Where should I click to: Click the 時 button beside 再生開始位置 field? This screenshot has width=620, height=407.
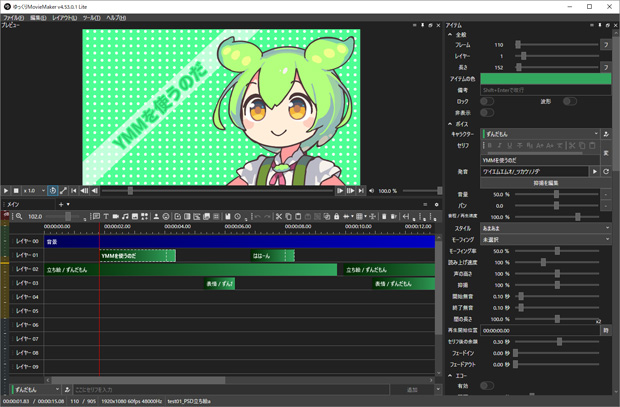coord(606,330)
